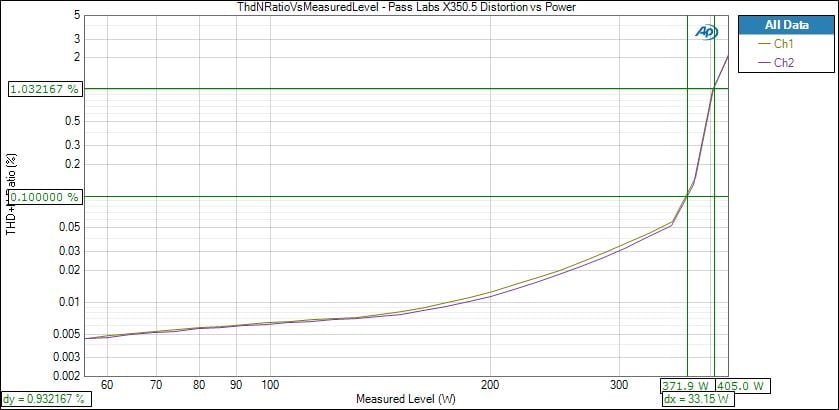The image size is (839, 410).
Task: Click the Ch1 line color marker in legend
Action: [767, 44]
